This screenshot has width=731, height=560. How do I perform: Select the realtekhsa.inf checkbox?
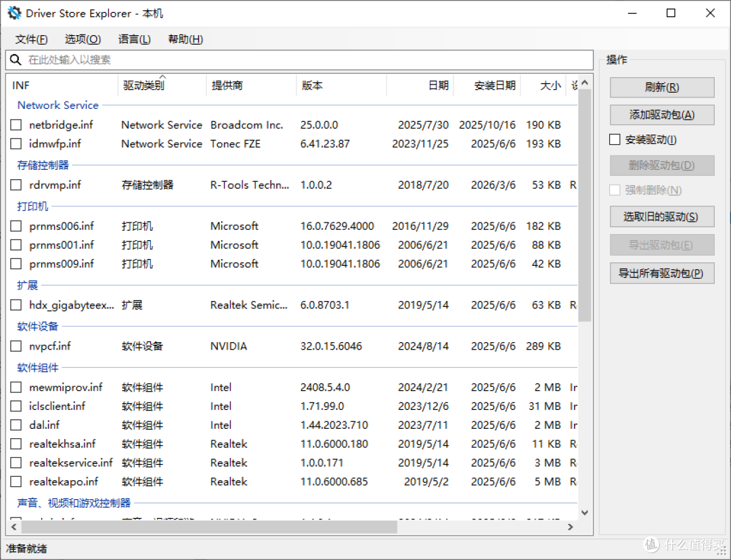(16, 444)
